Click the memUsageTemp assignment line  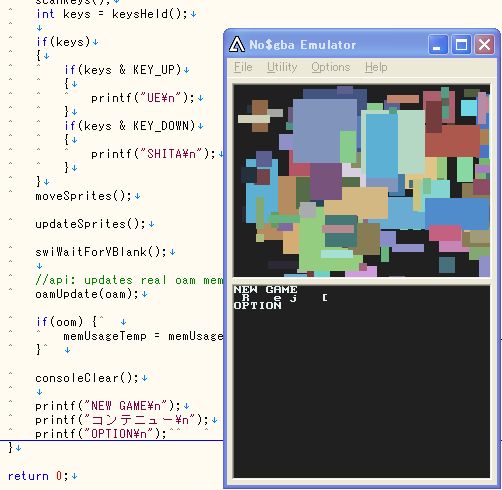click(143, 336)
